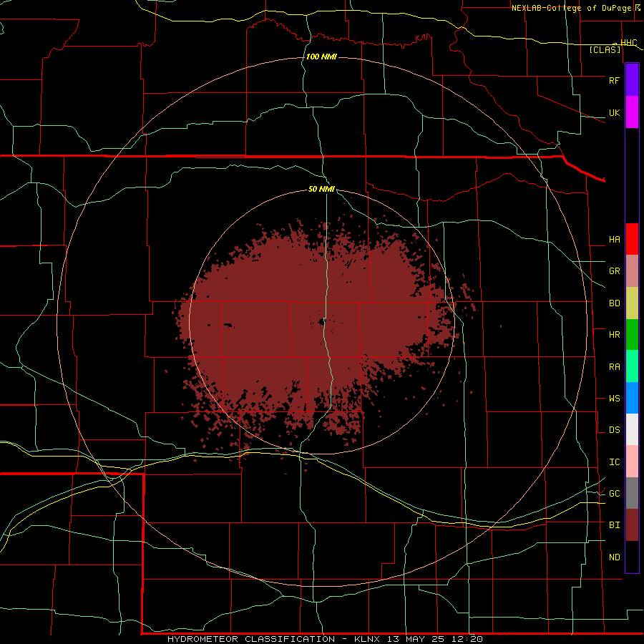The image size is (644, 644).
Task: Click the RA legend label
Action: [x=614, y=367]
